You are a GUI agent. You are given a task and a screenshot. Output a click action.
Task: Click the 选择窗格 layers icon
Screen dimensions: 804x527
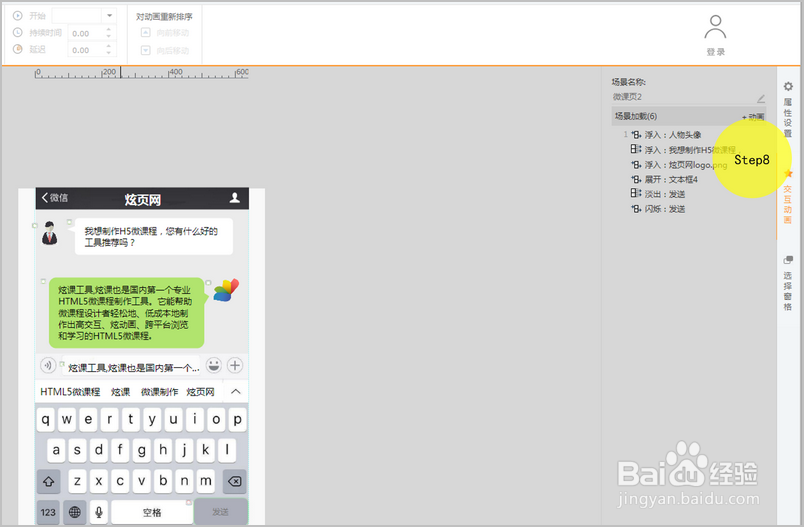click(x=788, y=260)
